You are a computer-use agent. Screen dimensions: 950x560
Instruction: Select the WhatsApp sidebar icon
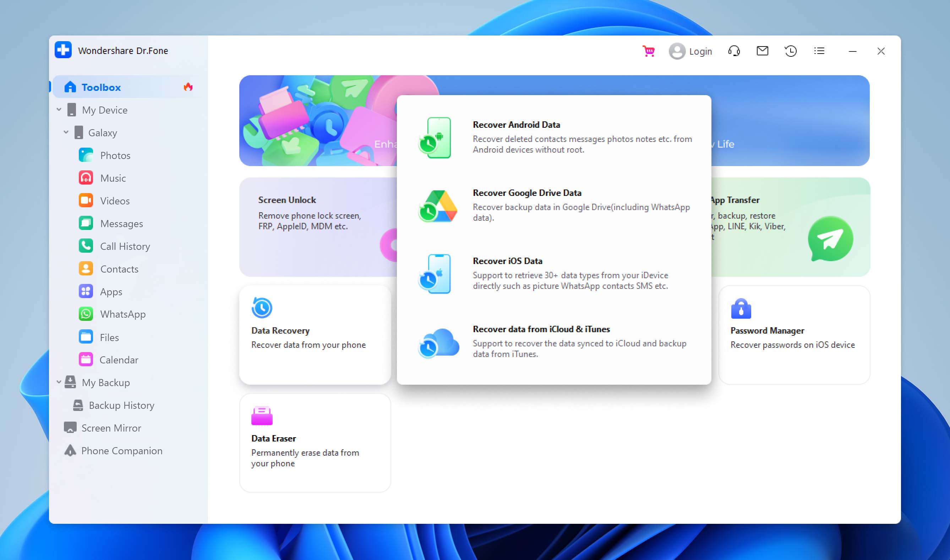pyautogui.click(x=86, y=314)
